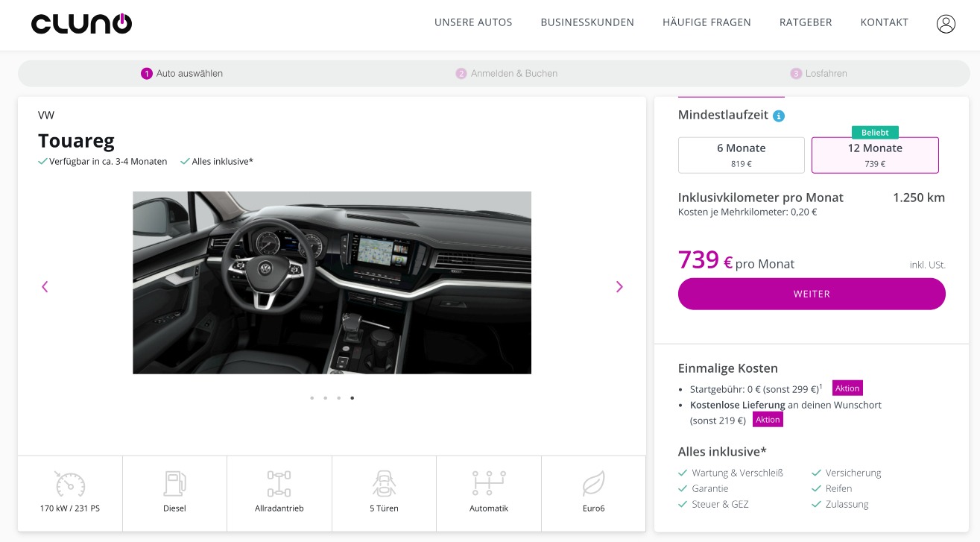Click the Beliebt badge
This screenshot has width=980, height=542.
click(875, 132)
